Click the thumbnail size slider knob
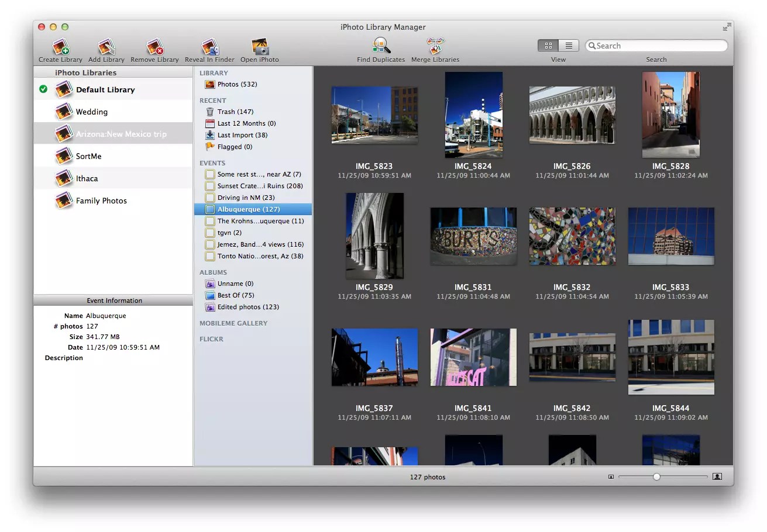The width and height of the screenshot is (767, 532). click(656, 477)
